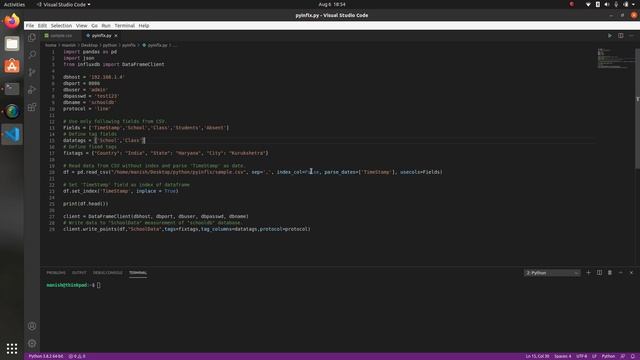The image size is (640, 360).
Task: Kill terminal with the trash icon
Action: [610, 273]
